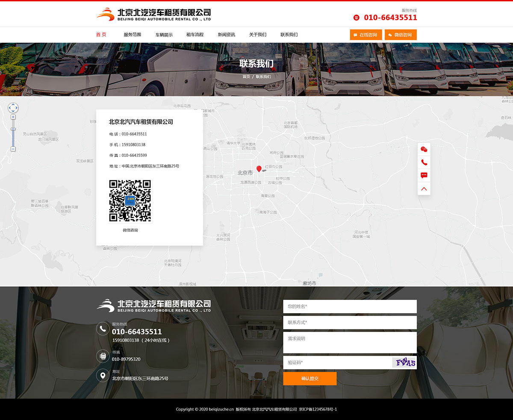
Task: Click the phone icon next to footer hotline
Action: 103,329
